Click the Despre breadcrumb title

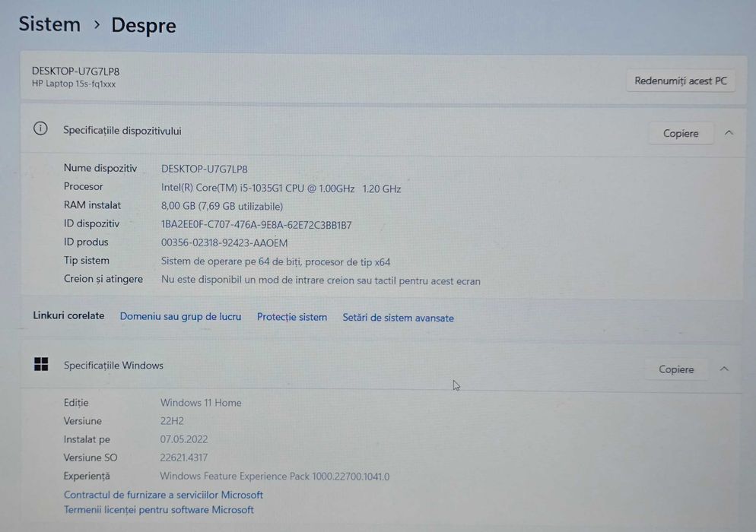tap(144, 26)
